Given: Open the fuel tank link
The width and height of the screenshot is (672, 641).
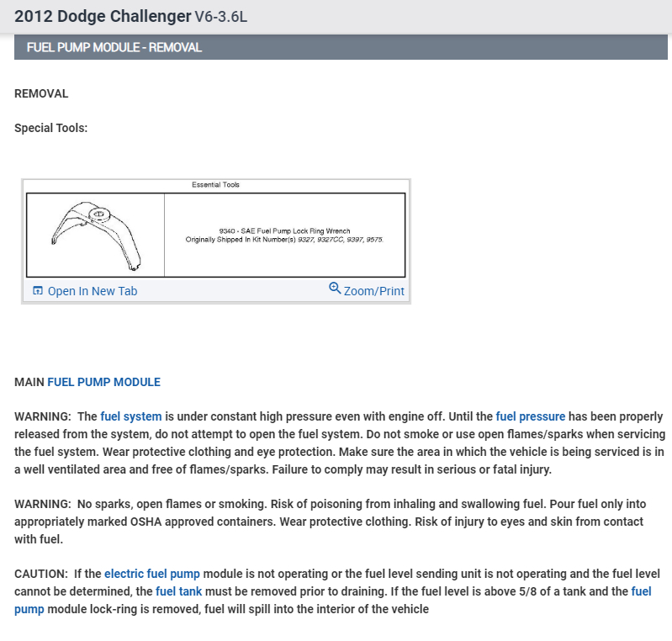Looking at the screenshot, I should coord(178,591).
